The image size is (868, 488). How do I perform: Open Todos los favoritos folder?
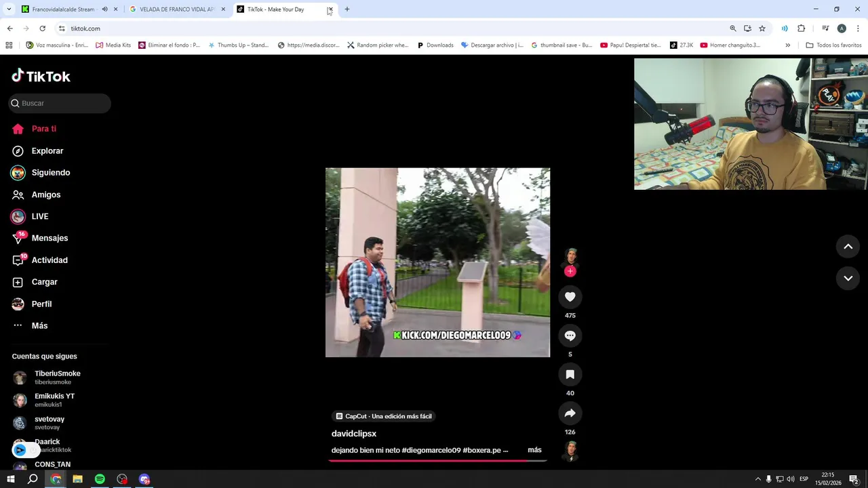click(833, 45)
